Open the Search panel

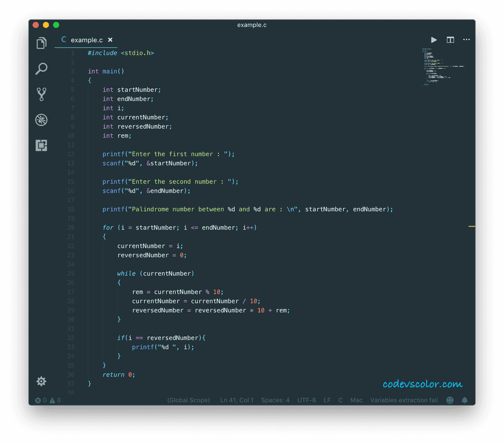point(41,69)
